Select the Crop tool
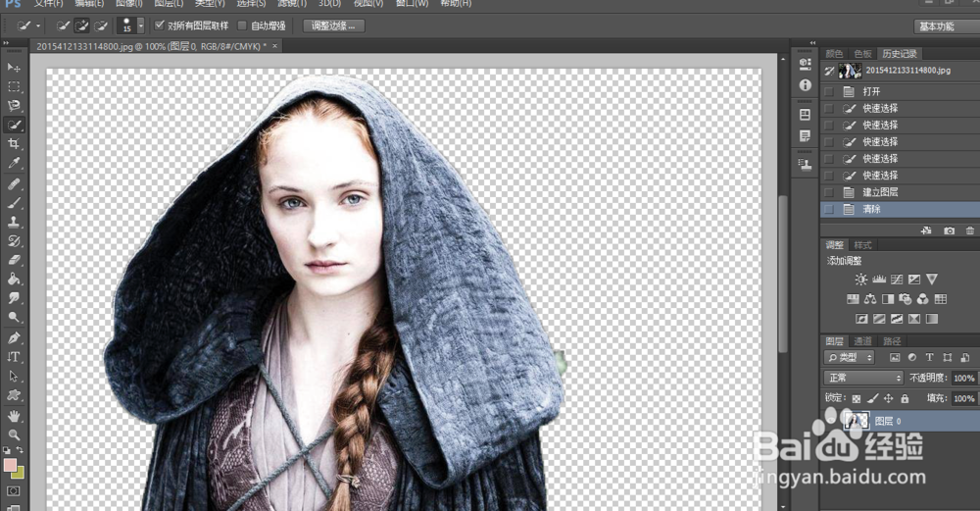 tap(14, 144)
